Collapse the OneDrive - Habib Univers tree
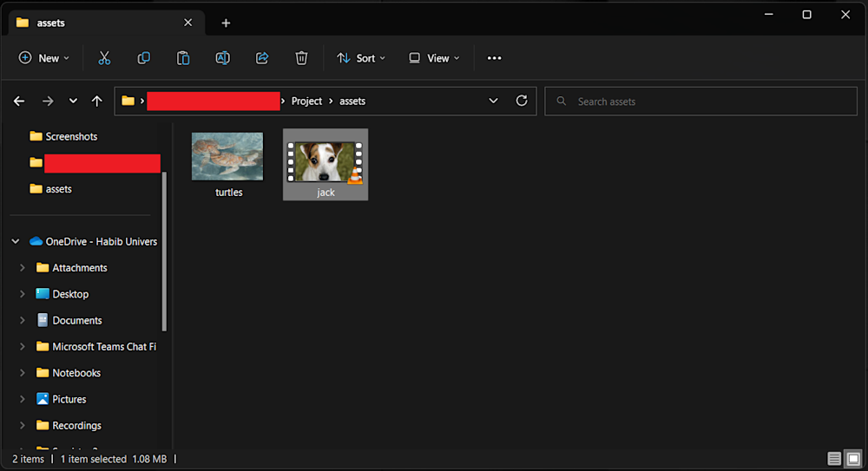Screen dimensions: 868x471 [x=16, y=241]
